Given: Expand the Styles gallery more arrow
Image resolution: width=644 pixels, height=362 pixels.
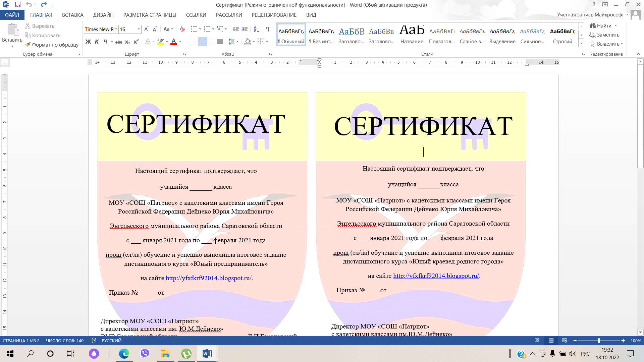Looking at the screenshot, I should [x=582, y=43].
